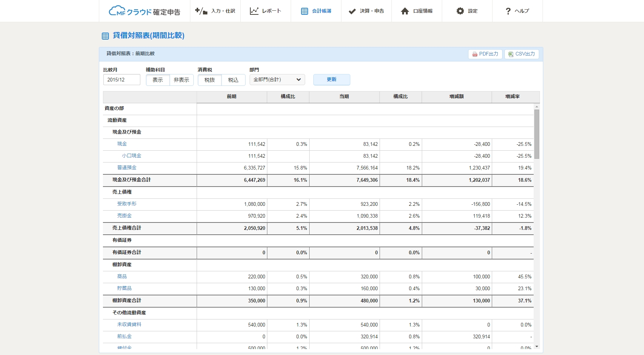Click the grid icon beside 貸借対照表 title
The image size is (644, 355).
coord(105,36)
